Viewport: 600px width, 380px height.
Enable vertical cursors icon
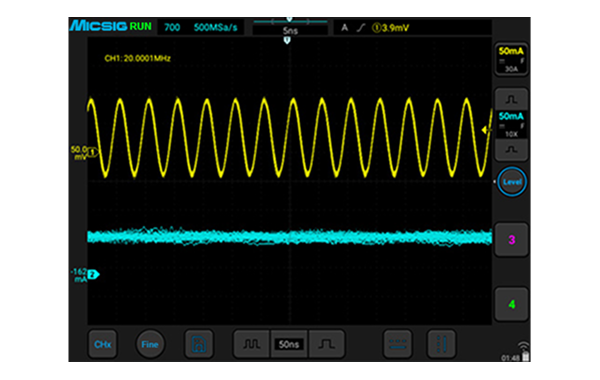click(x=441, y=344)
